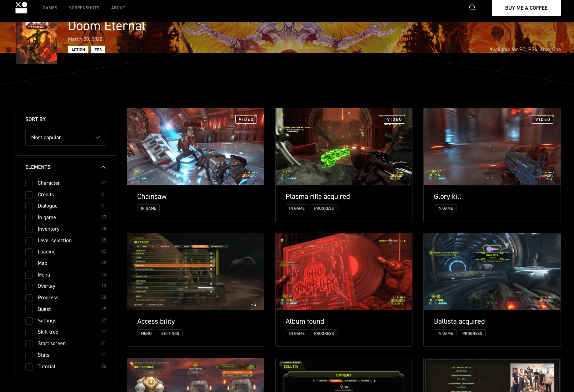Toggle the Menu filter checkbox
The height and width of the screenshot is (392, 574).
29,275
